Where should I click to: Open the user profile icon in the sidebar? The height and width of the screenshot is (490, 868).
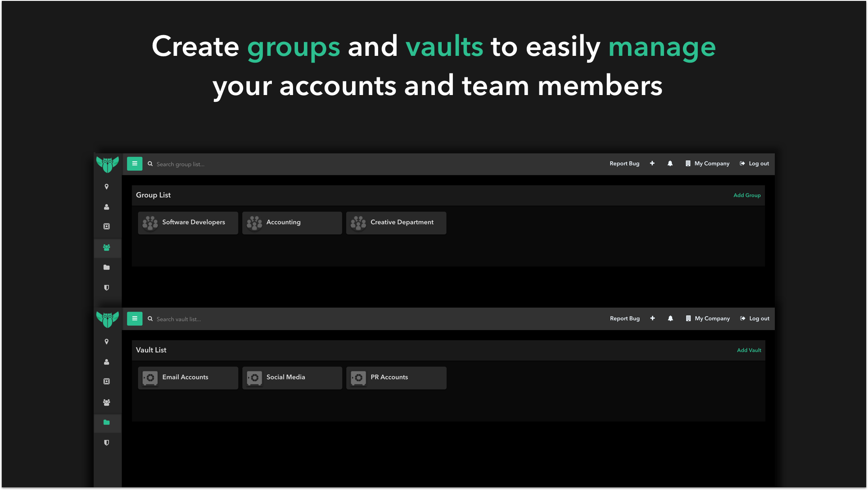click(107, 207)
